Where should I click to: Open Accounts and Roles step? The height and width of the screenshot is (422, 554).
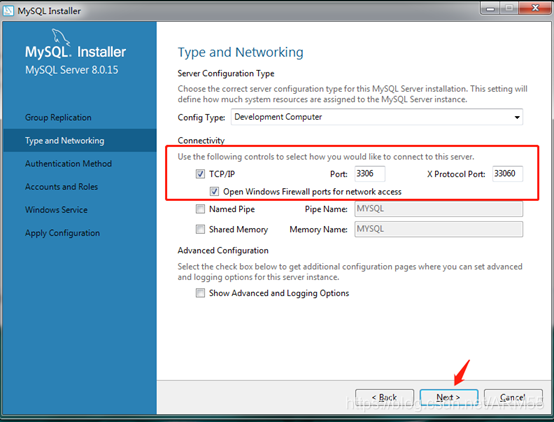pos(61,187)
